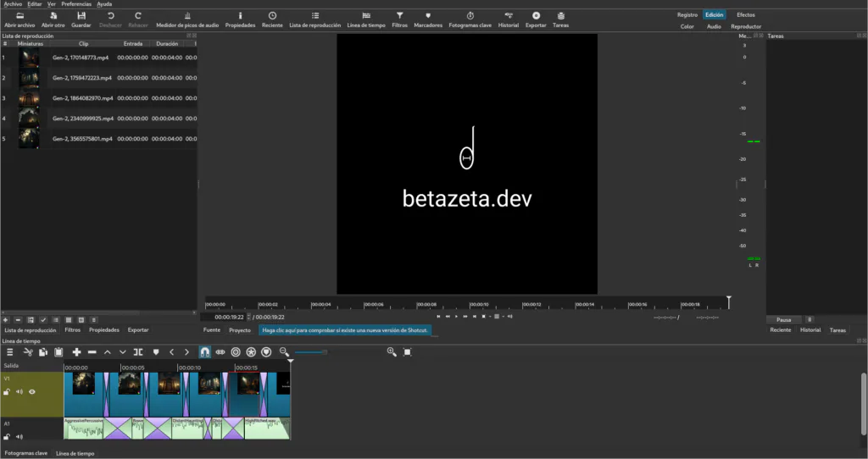The width and height of the screenshot is (868, 459).
Task: Toggle the snap magnet in timeline toolbar
Action: (205, 351)
